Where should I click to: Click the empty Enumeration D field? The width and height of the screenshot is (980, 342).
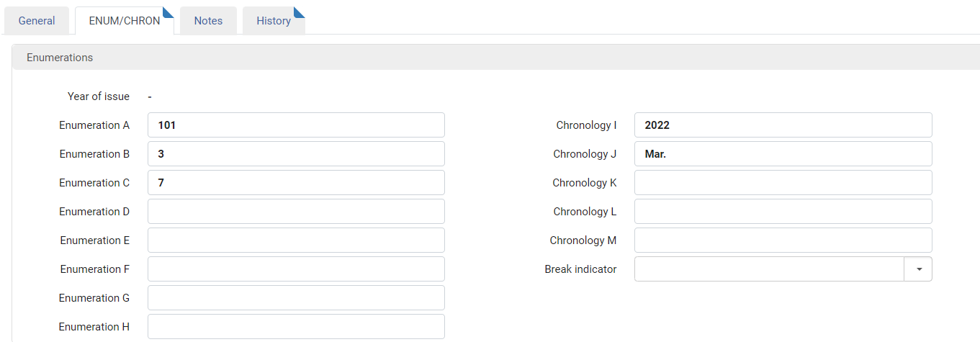[x=296, y=212]
